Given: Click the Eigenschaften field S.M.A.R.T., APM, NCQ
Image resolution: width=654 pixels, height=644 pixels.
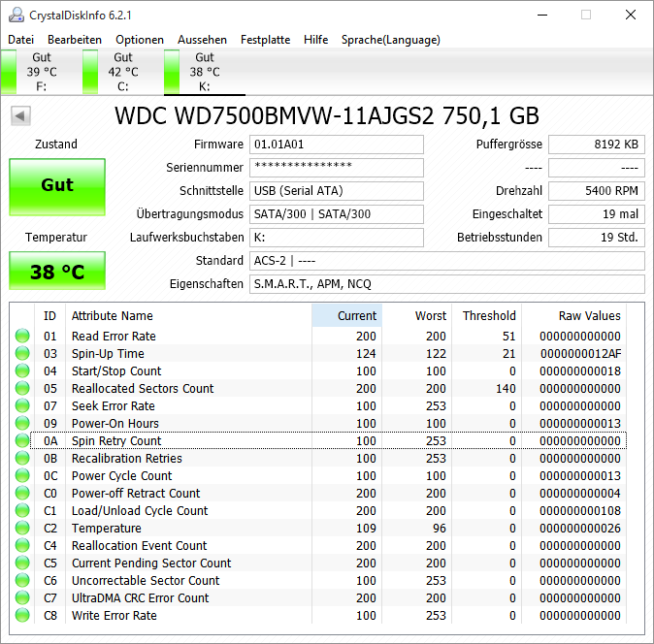Looking at the screenshot, I should (x=447, y=284).
